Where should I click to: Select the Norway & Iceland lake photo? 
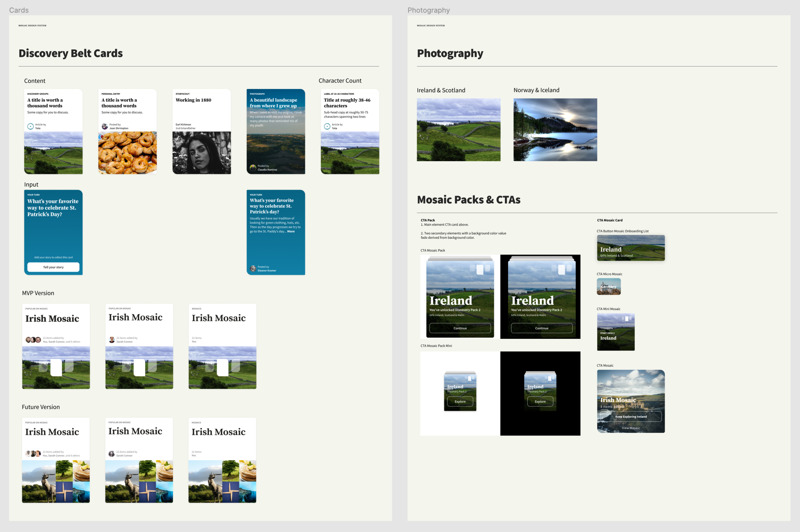[555, 129]
